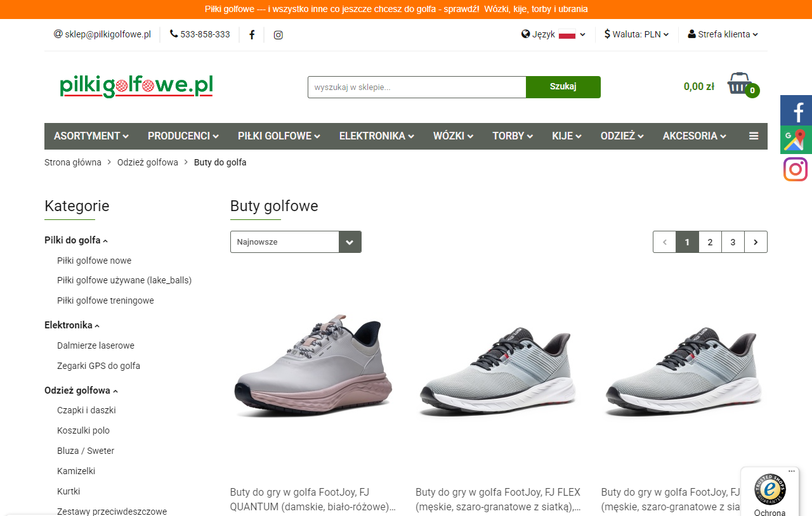Click the Szukaj search button
The height and width of the screenshot is (516, 812).
[x=563, y=87]
